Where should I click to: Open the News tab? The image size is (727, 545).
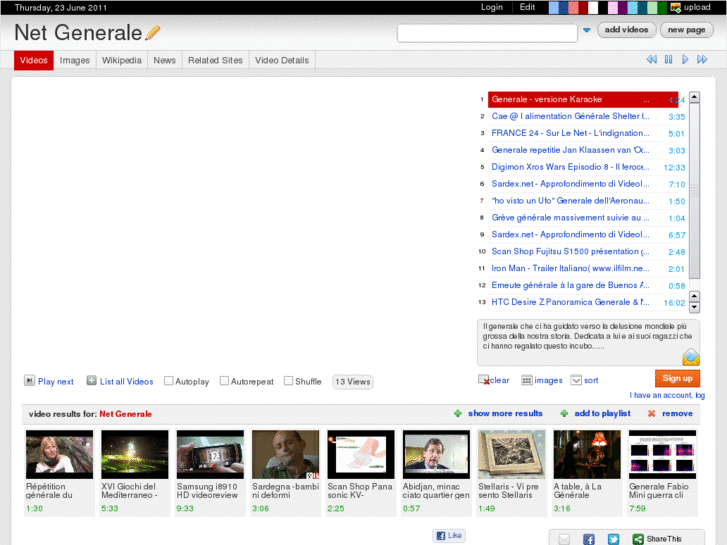point(165,60)
